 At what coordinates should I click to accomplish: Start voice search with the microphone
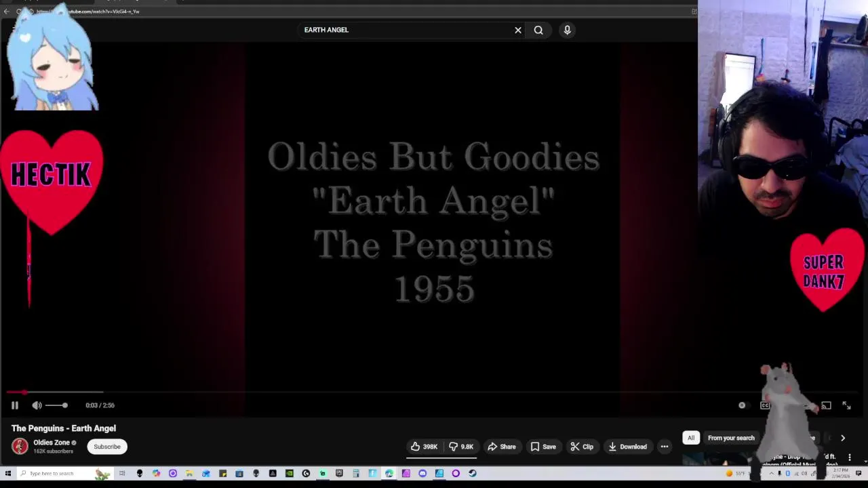click(567, 30)
